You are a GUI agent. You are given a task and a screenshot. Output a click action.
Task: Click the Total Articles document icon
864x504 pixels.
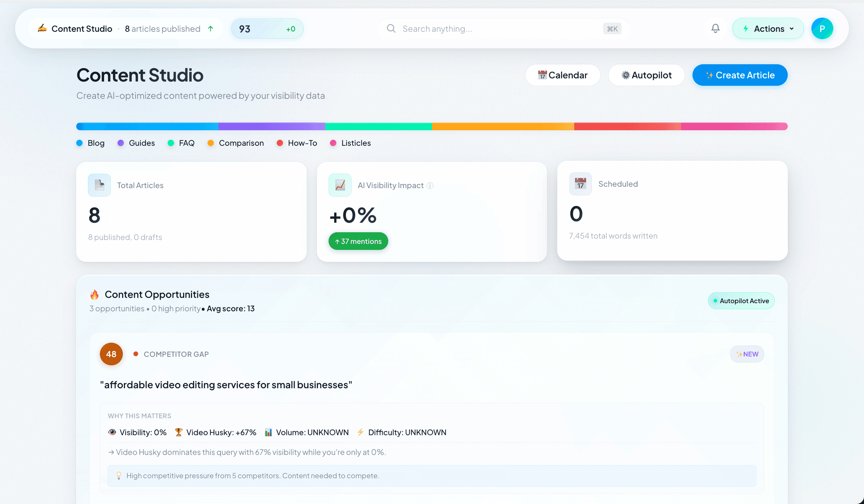[x=99, y=185]
